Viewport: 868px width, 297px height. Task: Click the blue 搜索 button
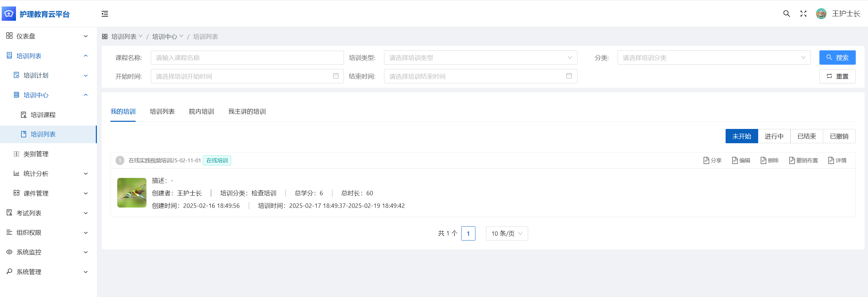(x=837, y=58)
